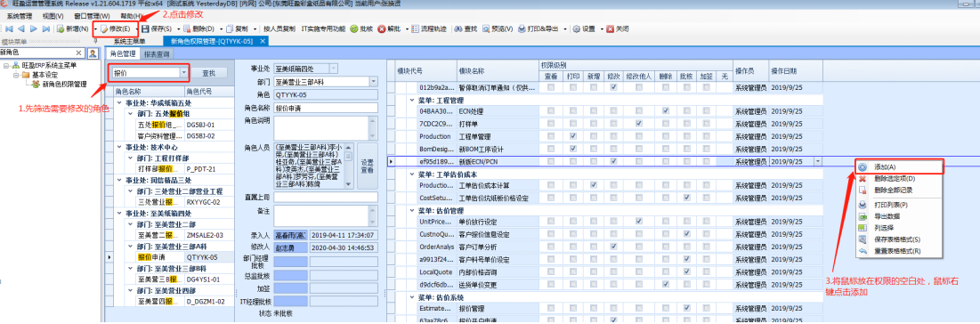The width and height of the screenshot is (980, 324).
Task: Click the 设置查看 button by role members
Action: (368, 166)
